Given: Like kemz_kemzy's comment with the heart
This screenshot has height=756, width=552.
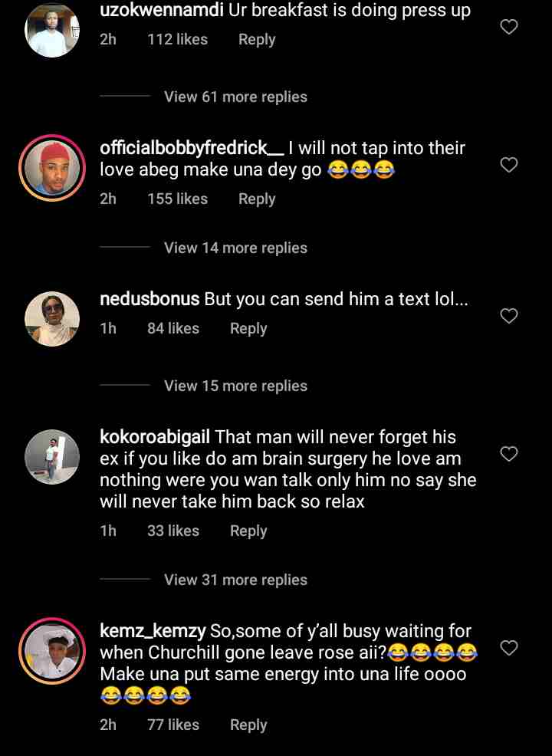Looking at the screenshot, I should tap(509, 649).
